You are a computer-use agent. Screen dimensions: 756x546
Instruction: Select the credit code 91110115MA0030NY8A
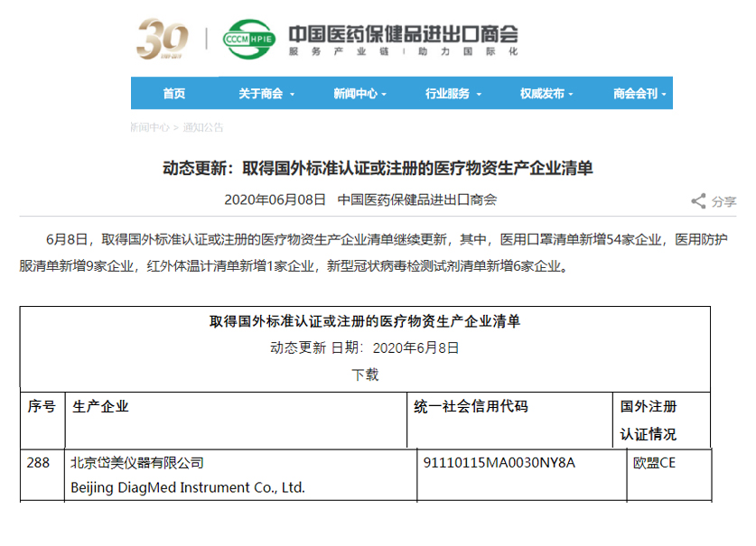pos(499,463)
